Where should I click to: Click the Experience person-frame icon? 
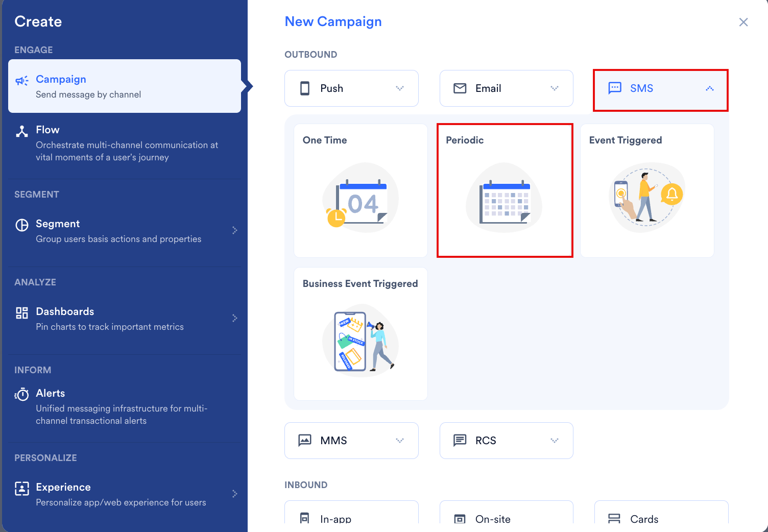click(x=22, y=489)
